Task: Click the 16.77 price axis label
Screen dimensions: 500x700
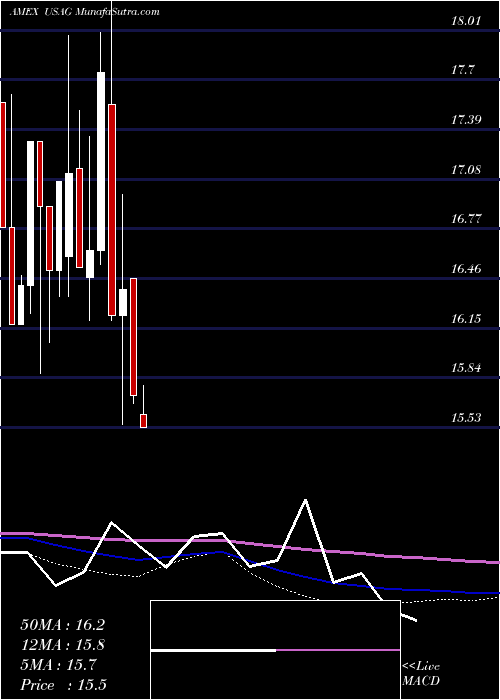Action: [x=466, y=219]
